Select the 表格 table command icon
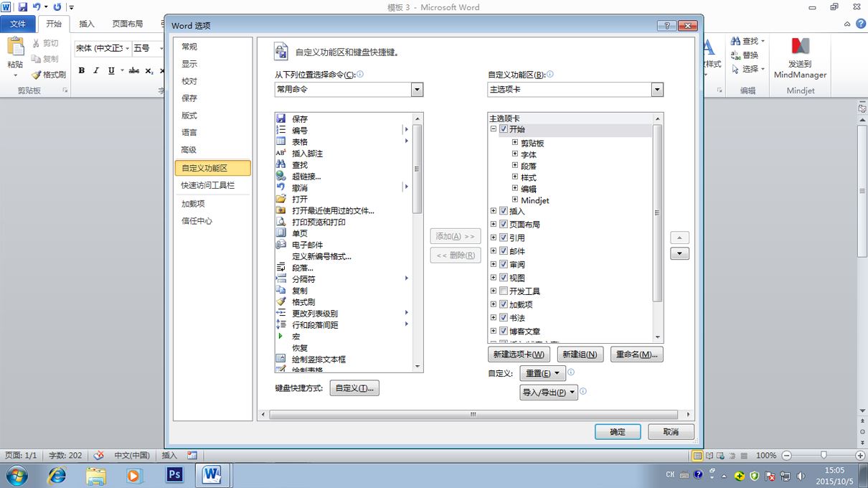This screenshot has height=488, width=868. click(281, 141)
